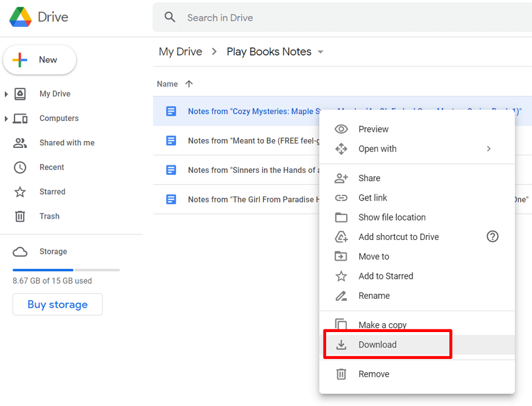The image size is (532, 406).
Task: Choose Get link from the context menu
Action: coord(417,198)
